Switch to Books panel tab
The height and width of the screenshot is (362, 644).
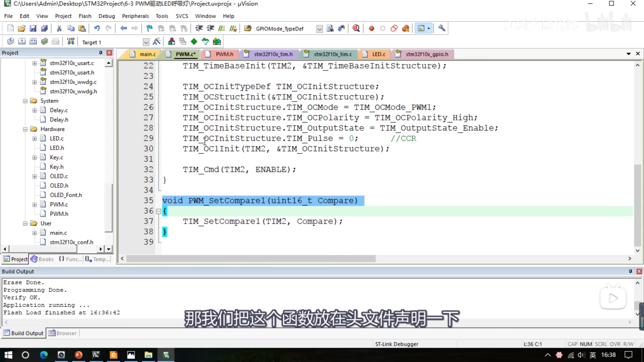coord(42,259)
